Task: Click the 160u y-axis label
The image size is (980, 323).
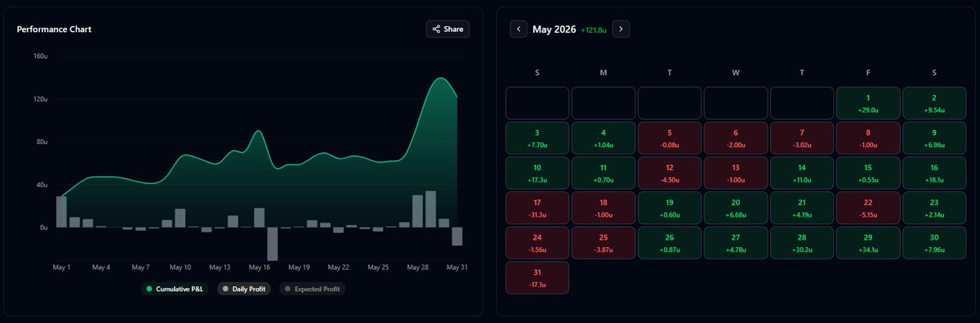Action: [40, 56]
